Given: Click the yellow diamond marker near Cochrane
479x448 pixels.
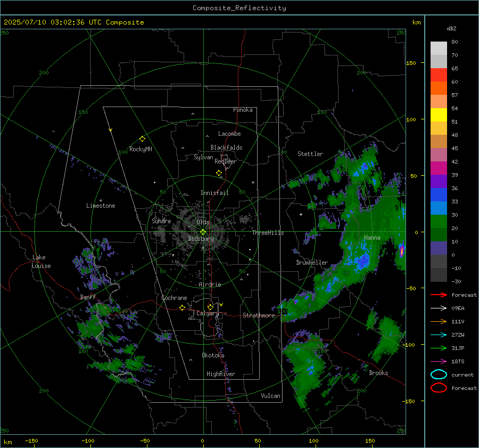Looking at the screenshot, I should coord(182,307).
